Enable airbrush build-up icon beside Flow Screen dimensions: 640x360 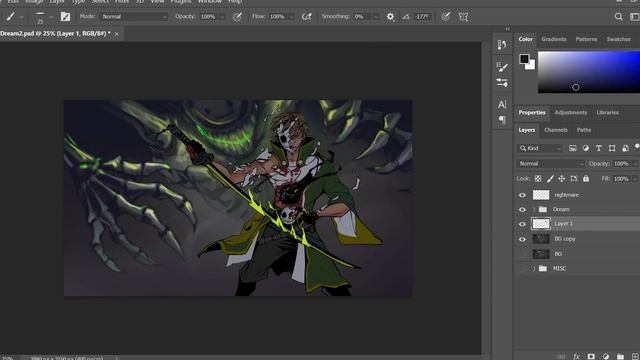coord(307,17)
